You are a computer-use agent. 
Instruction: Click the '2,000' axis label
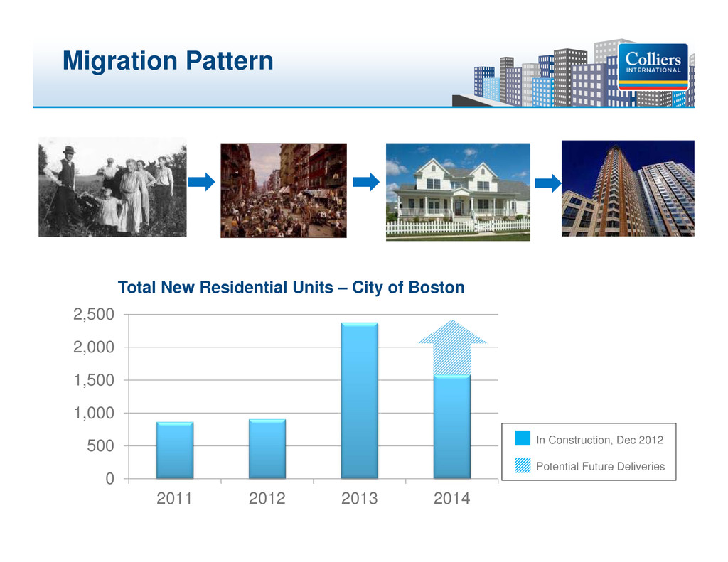[x=94, y=347]
